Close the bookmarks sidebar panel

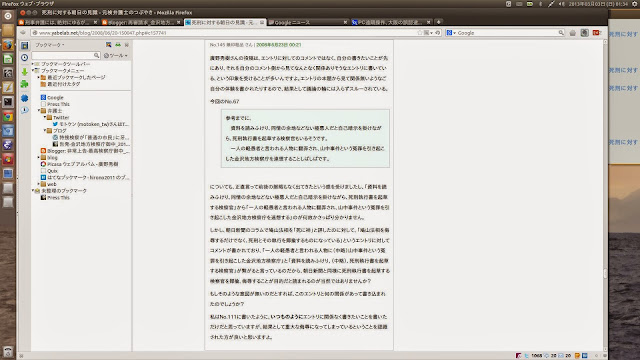[x=127, y=45]
